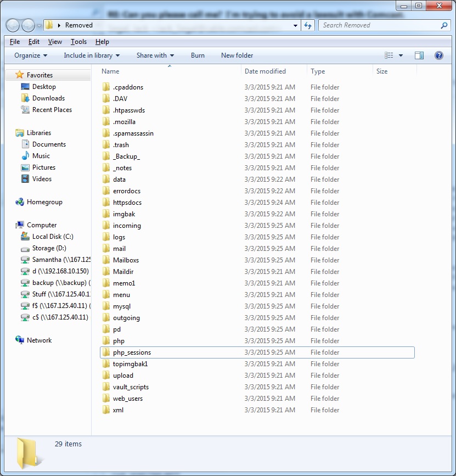Sort by Size column header
Viewport: 456px width, 476px height.
click(382, 71)
